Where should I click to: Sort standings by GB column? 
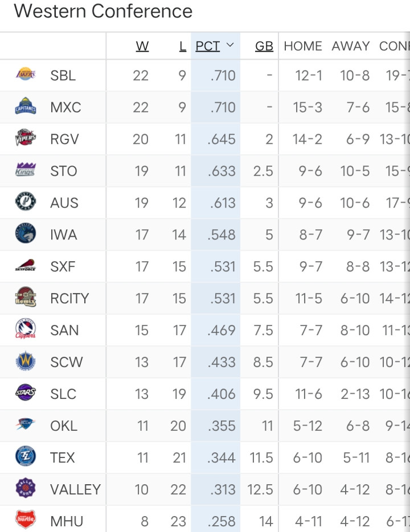264,46
